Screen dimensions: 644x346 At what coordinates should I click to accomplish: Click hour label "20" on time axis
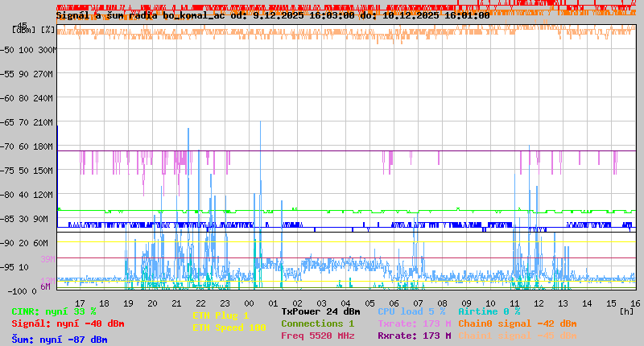pyautogui.click(x=152, y=303)
